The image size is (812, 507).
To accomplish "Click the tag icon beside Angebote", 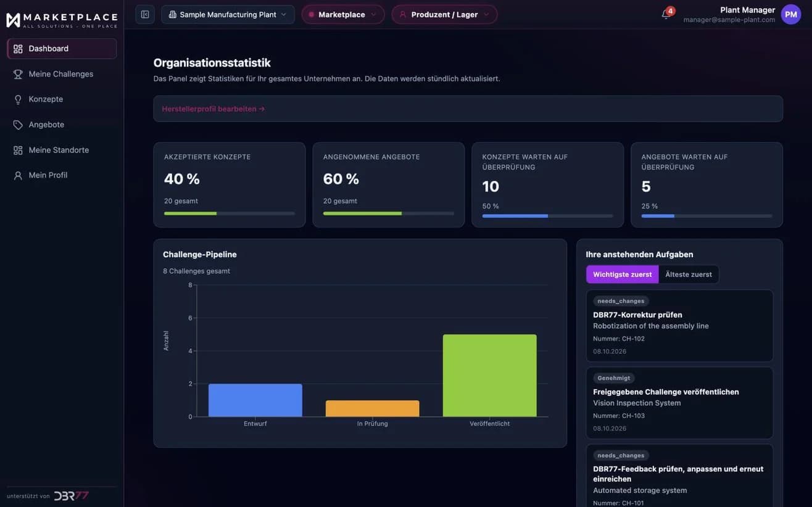I will click(x=18, y=125).
